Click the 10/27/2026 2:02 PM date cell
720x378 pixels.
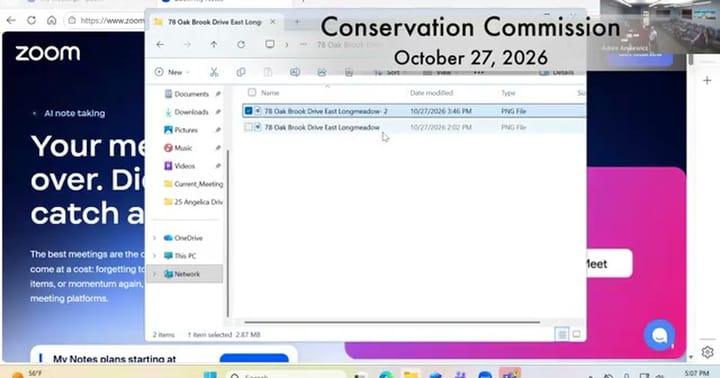click(x=441, y=127)
